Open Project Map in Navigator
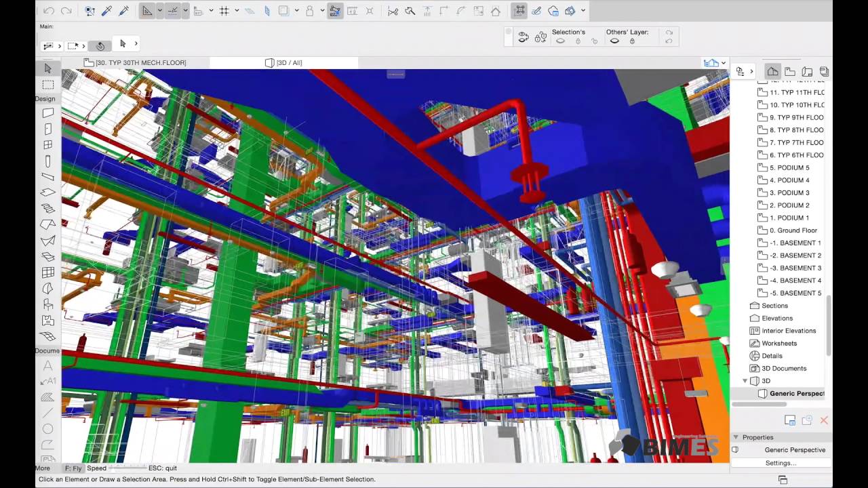 point(772,71)
